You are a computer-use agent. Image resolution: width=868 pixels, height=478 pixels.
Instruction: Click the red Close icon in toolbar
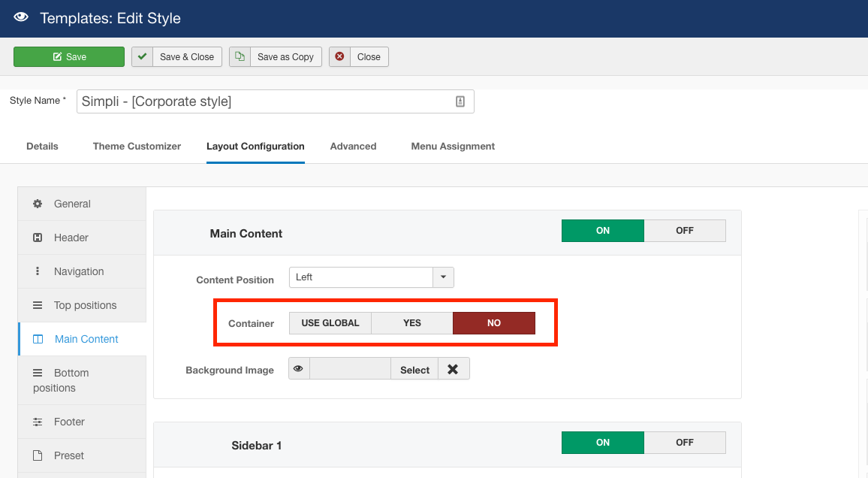tap(339, 56)
